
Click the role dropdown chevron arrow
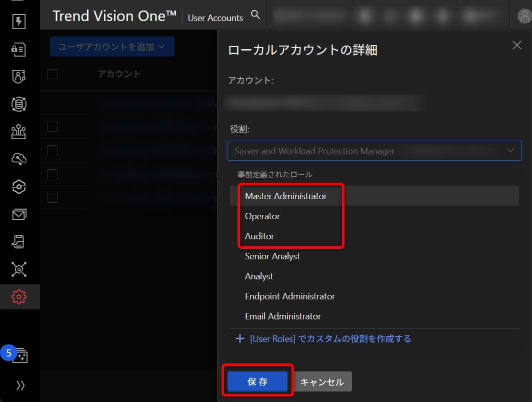(510, 151)
